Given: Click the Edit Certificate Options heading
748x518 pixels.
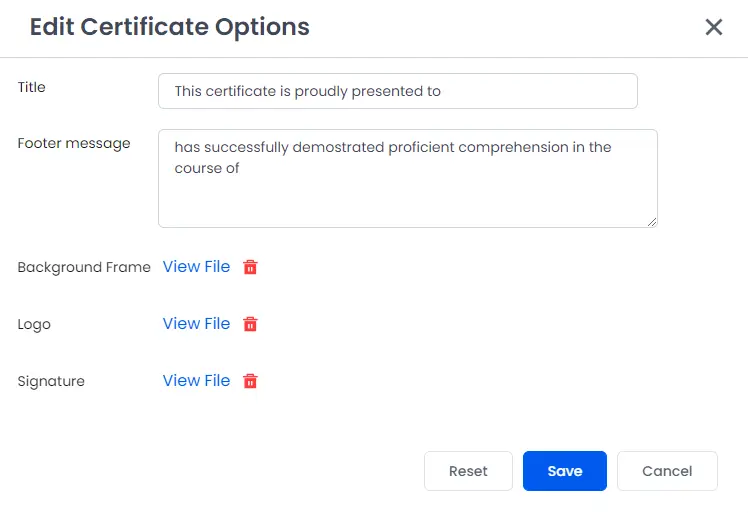Looking at the screenshot, I should pyautogui.click(x=170, y=27).
